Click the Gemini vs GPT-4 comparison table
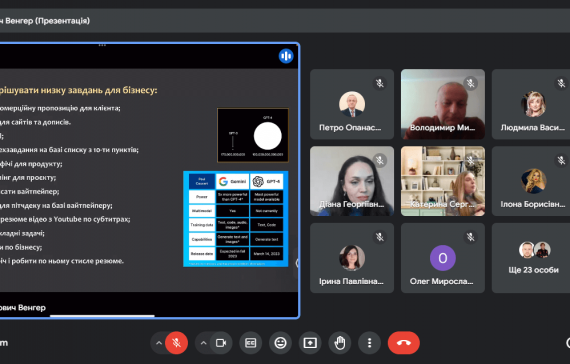Image resolution: width=570 pixels, height=364 pixels. (x=236, y=219)
